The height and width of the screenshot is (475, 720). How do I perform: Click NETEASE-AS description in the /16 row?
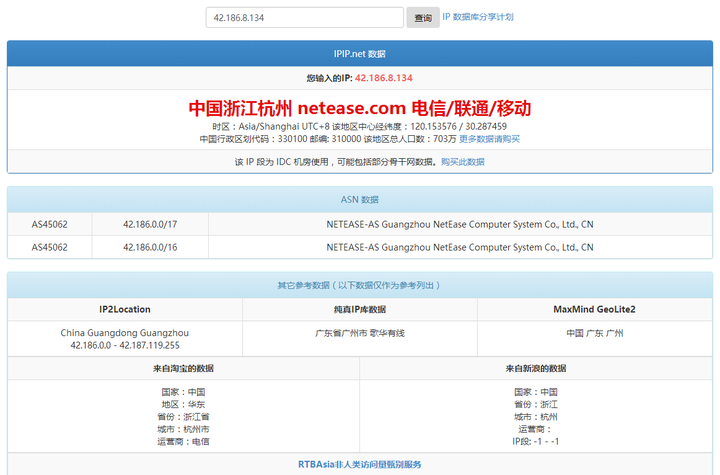[x=460, y=247]
